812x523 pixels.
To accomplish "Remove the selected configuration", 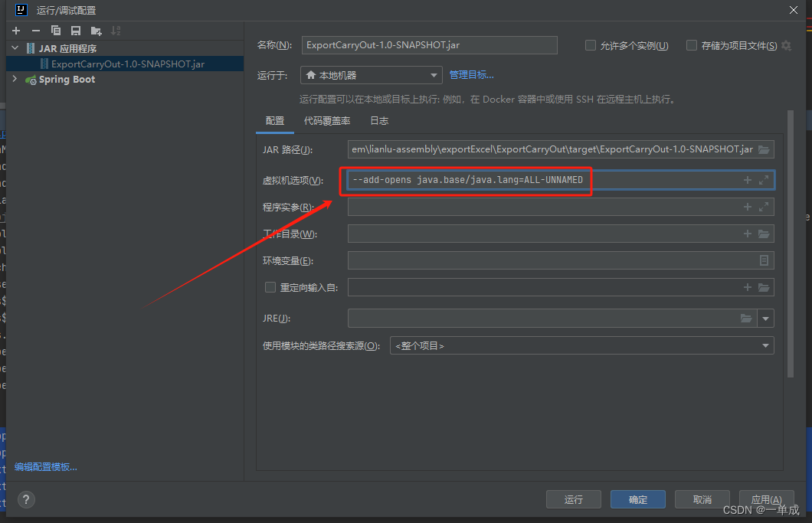I will (36, 30).
